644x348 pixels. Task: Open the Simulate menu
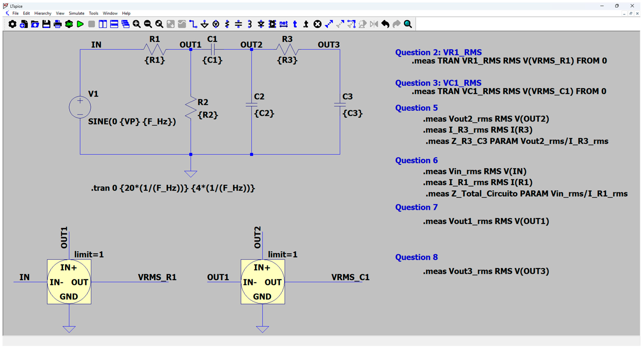click(76, 13)
